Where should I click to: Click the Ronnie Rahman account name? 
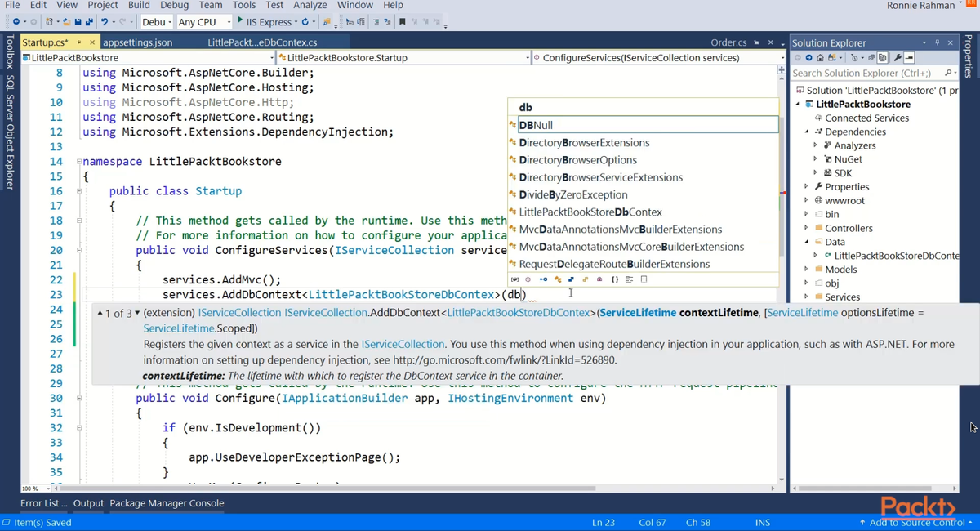(920, 5)
